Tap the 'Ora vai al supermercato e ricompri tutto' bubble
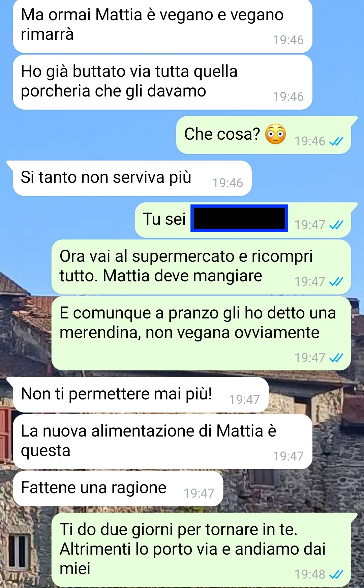The height and width of the screenshot is (588, 364). coord(201,267)
